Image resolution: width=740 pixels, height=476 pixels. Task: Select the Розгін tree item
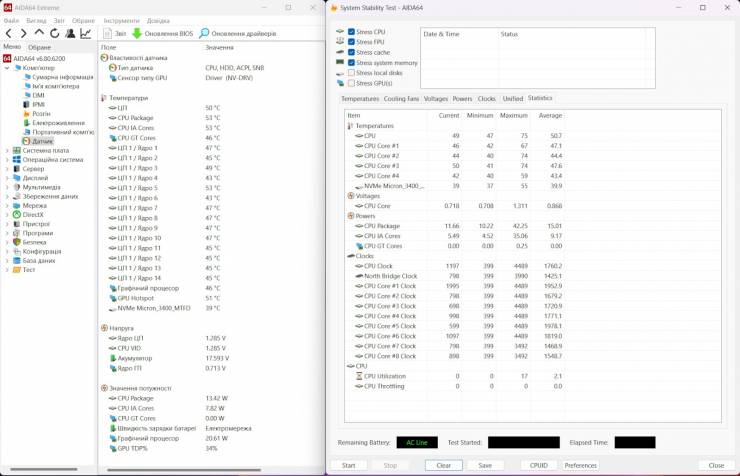tap(41, 114)
